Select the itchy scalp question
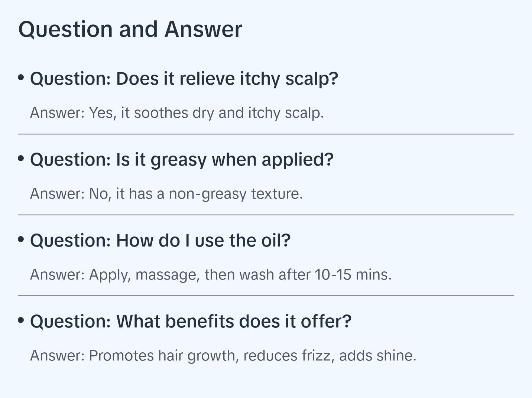Screen dimensions: 532x398 184,79
